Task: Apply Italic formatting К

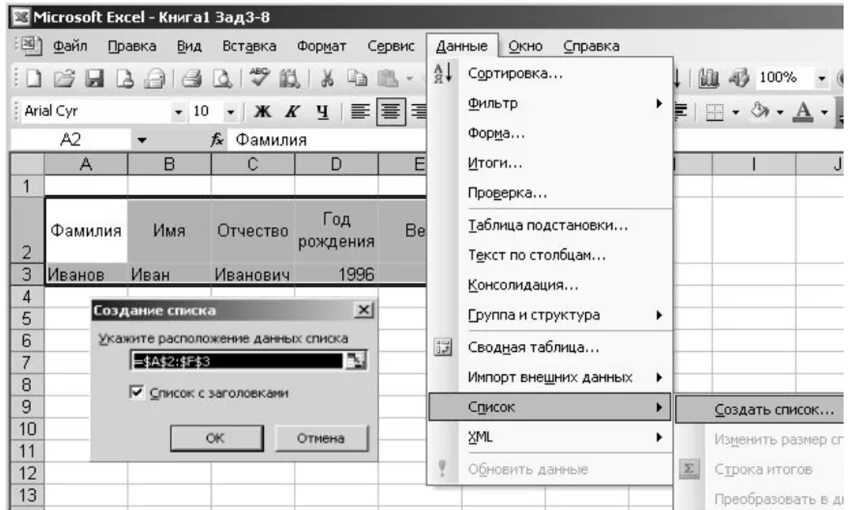Action: 292,111
